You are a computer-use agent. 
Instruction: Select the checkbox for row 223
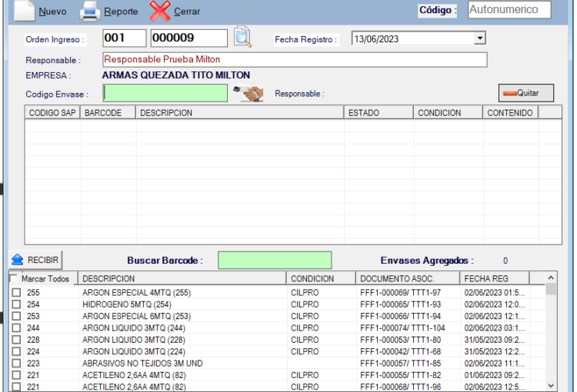[x=16, y=364]
